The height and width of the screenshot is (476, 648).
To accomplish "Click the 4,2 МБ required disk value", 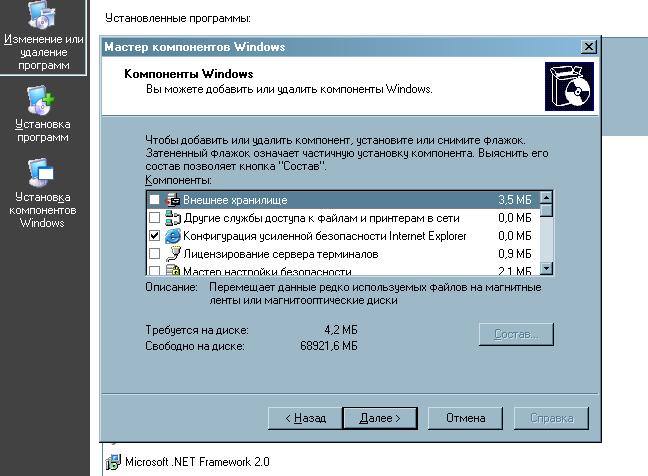I will [x=341, y=330].
